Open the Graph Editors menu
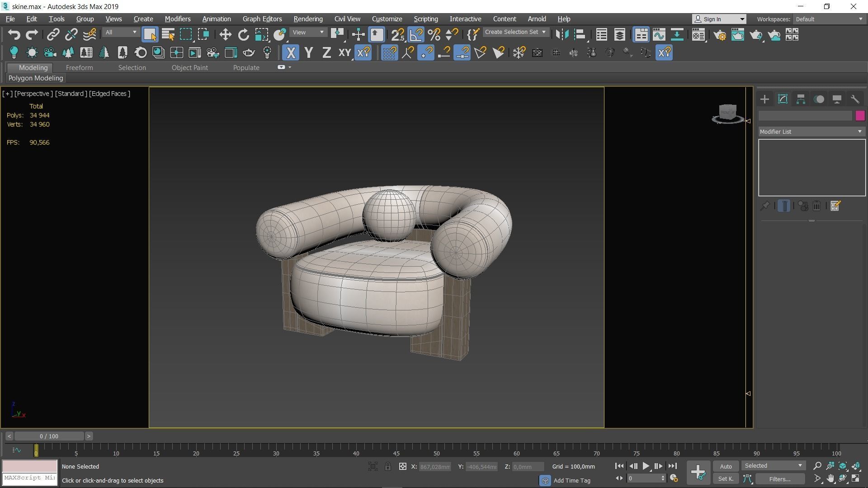This screenshot has height=488, width=868. coord(262,19)
